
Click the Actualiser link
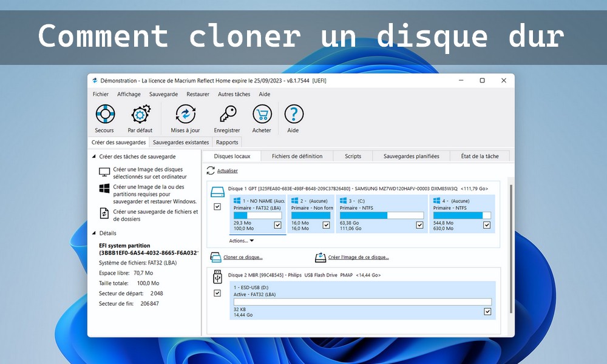pyautogui.click(x=227, y=171)
